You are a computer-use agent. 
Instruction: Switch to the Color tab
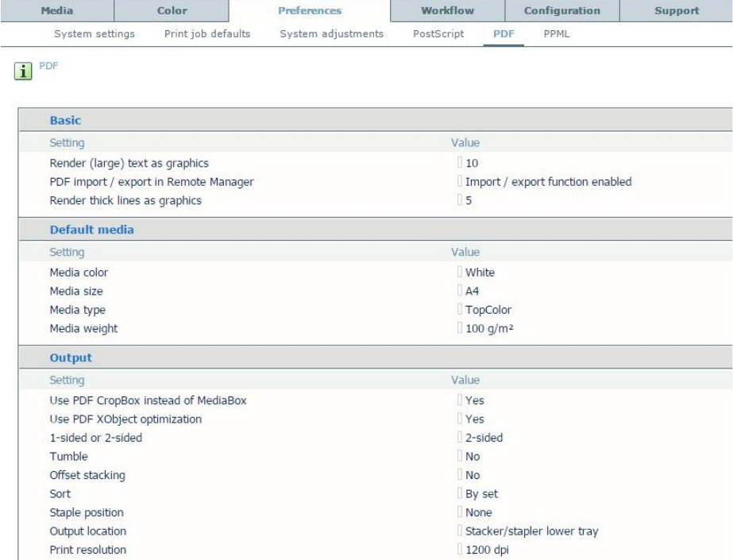tap(172, 11)
